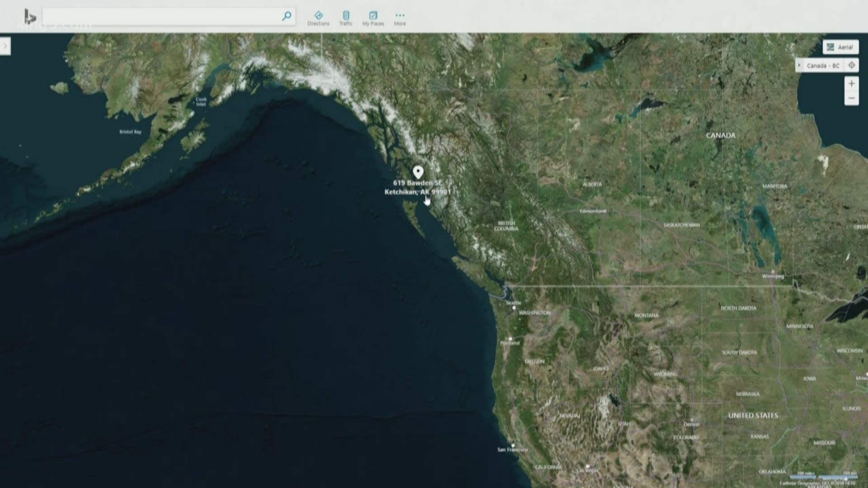
Task: Zoom in with the plus button
Action: pos(851,84)
